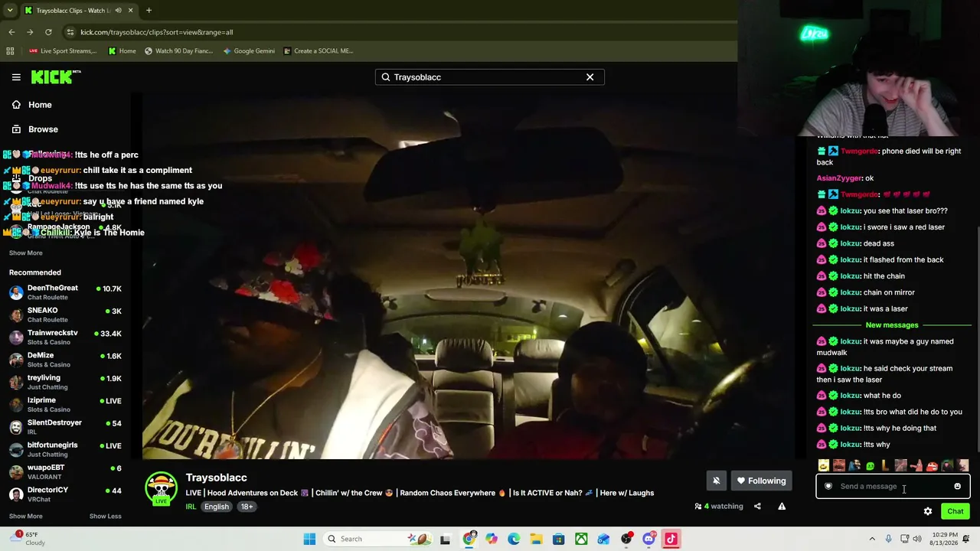Select bitfortunegirls in recommended list
The width and height of the screenshot is (980, 551).
pyautogui.click(x=66, y=449)
